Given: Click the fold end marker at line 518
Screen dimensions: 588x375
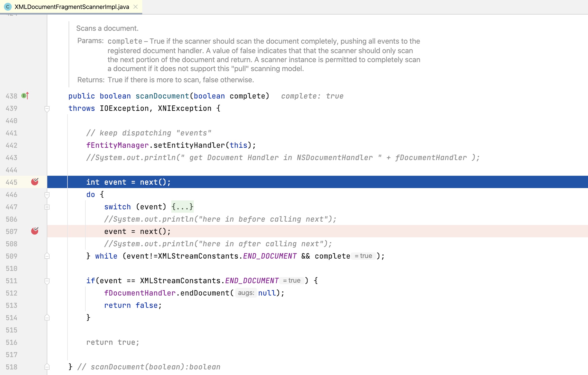Looking at the screenshot, I should point(47,367).
